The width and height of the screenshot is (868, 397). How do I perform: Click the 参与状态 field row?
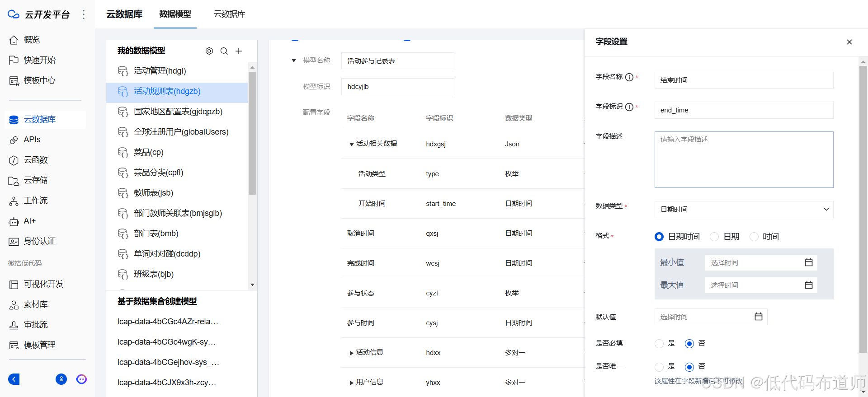pos(462,293)
